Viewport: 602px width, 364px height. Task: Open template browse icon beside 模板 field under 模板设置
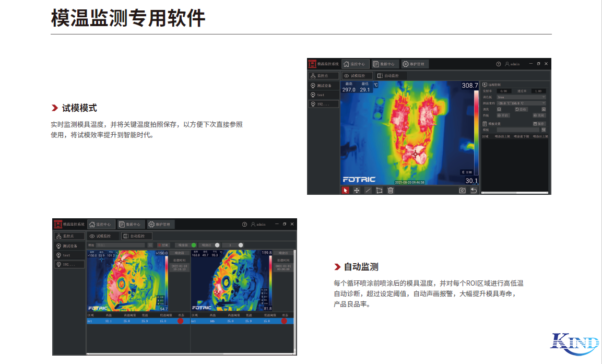(544, 130)
